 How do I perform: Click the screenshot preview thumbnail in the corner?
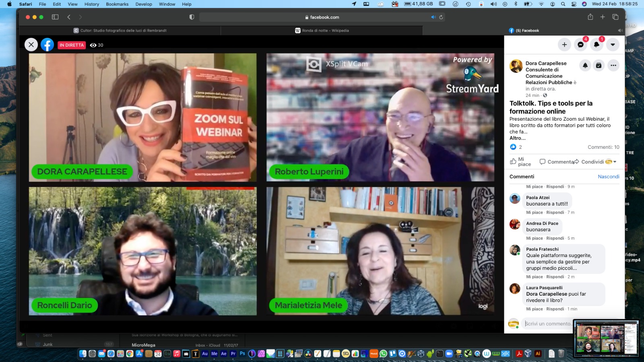(606, 339)
